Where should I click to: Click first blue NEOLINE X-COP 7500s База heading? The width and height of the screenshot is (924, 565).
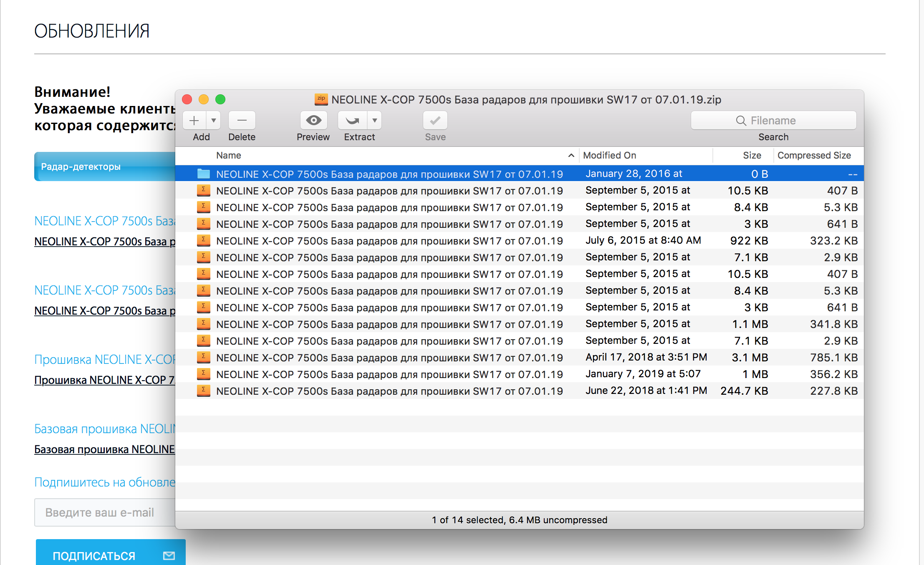tap(105, 221)
